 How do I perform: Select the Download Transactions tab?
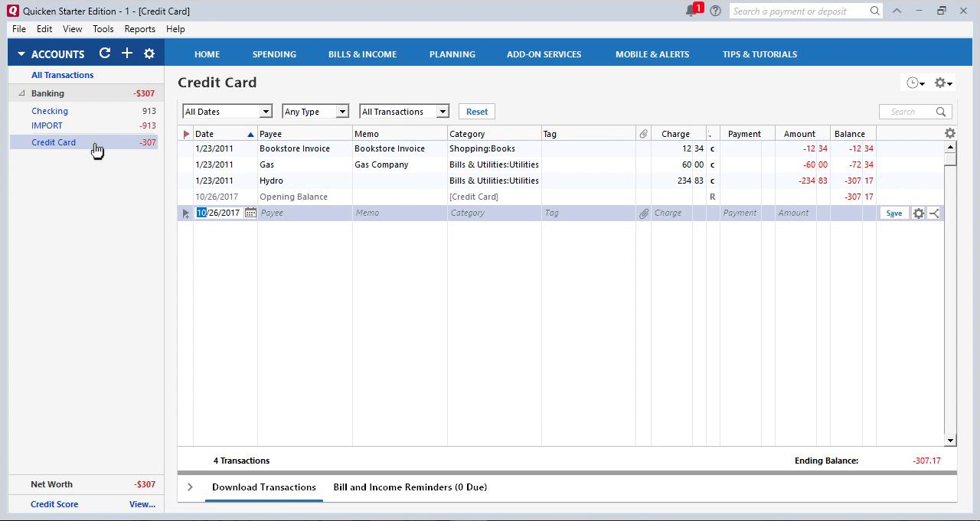point(264,487)
